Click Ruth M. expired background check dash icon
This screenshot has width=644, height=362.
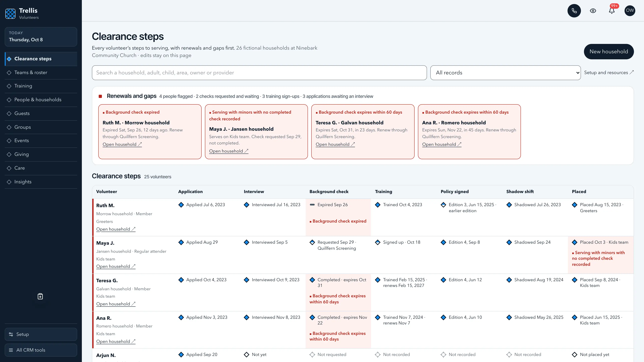[312, 205]
